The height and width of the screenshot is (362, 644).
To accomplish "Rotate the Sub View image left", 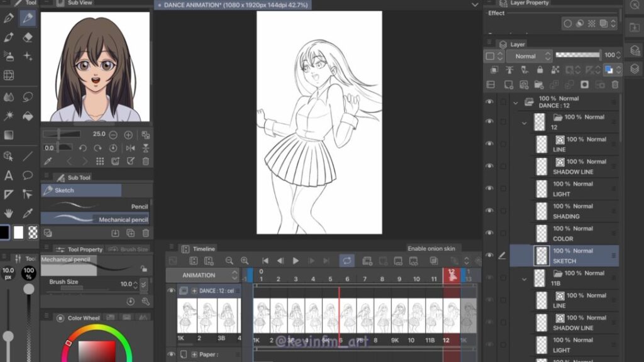I will point(82,148).
